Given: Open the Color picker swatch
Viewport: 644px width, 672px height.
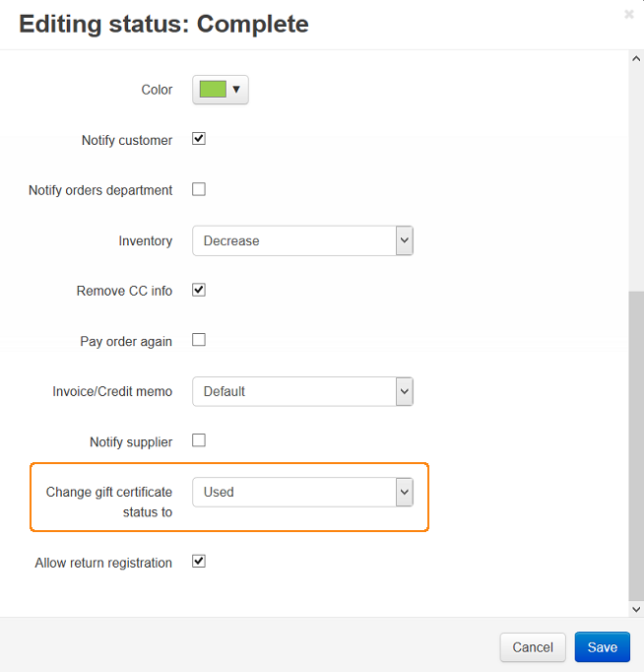Looking at the screenshot, I should pos(221,90).
